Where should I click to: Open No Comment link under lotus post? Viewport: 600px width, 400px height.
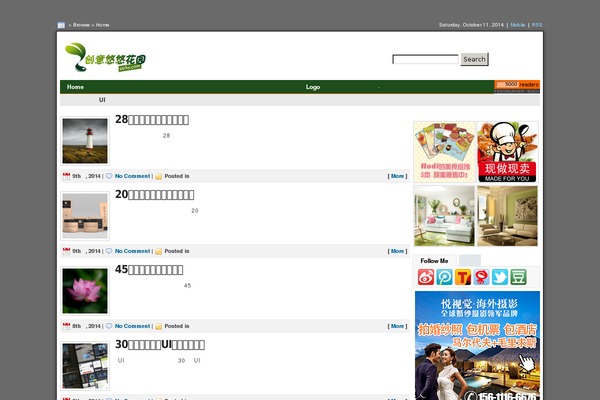(x=132, y=326)
